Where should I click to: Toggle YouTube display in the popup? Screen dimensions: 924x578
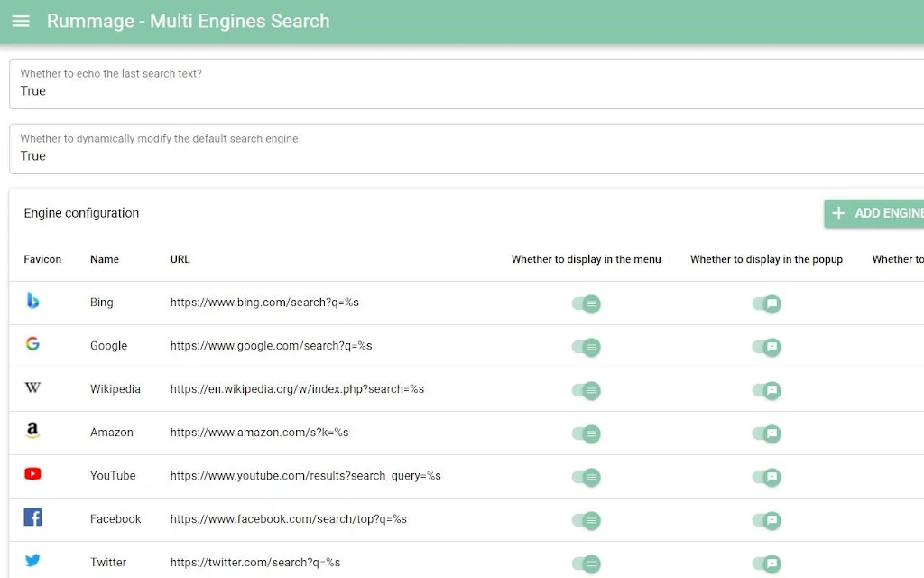[x=767, y=477]
